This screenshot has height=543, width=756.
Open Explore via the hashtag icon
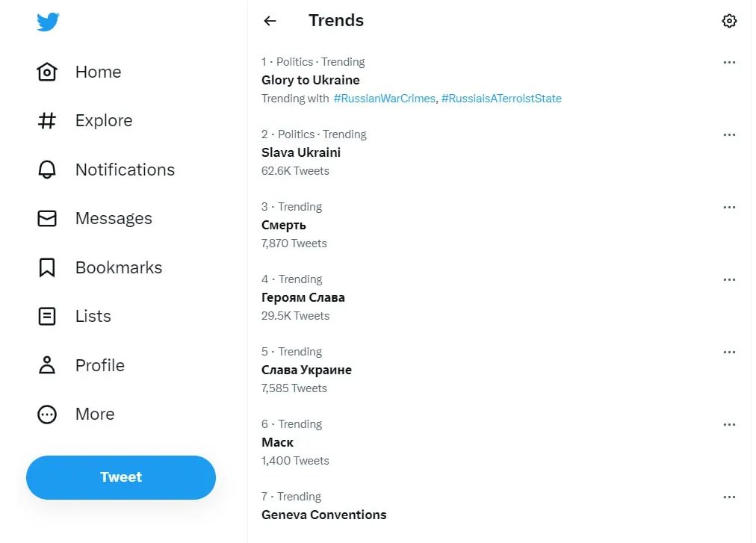point(47,121)
